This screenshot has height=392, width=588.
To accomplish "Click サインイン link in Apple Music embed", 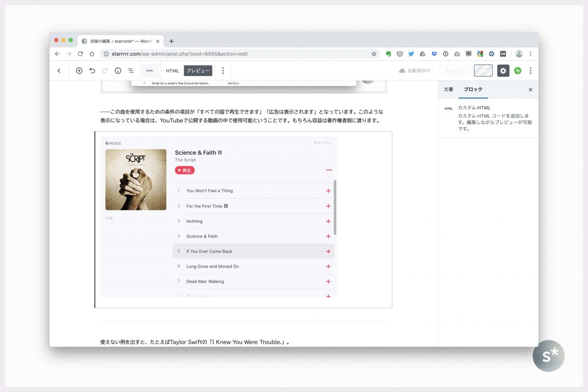I will coord(322,143).
